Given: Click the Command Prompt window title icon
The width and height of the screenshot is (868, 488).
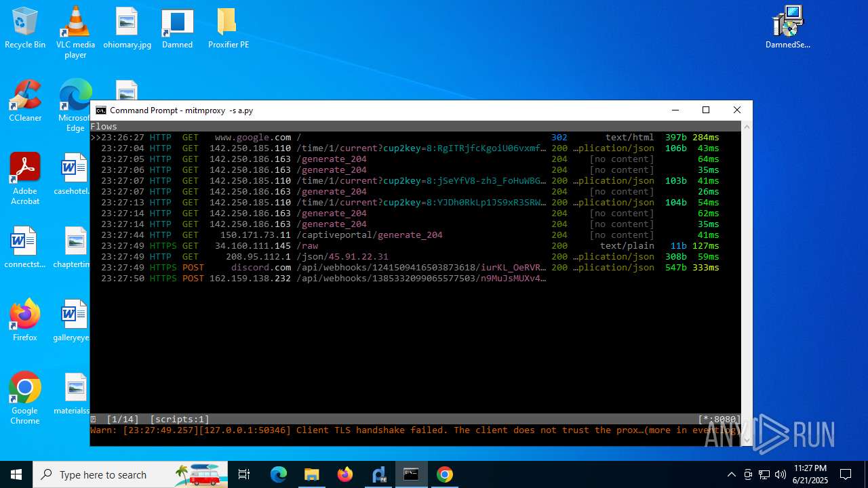Looking at the screenshot, I should coord(100,110).
